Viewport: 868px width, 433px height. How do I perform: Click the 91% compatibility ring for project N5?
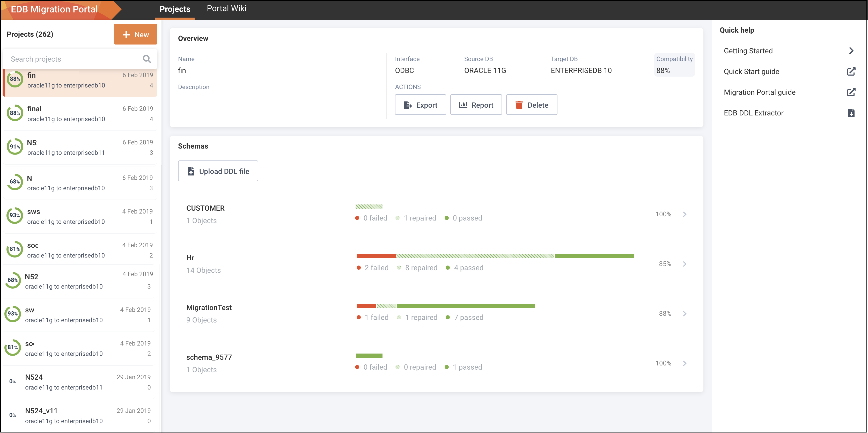15,146
